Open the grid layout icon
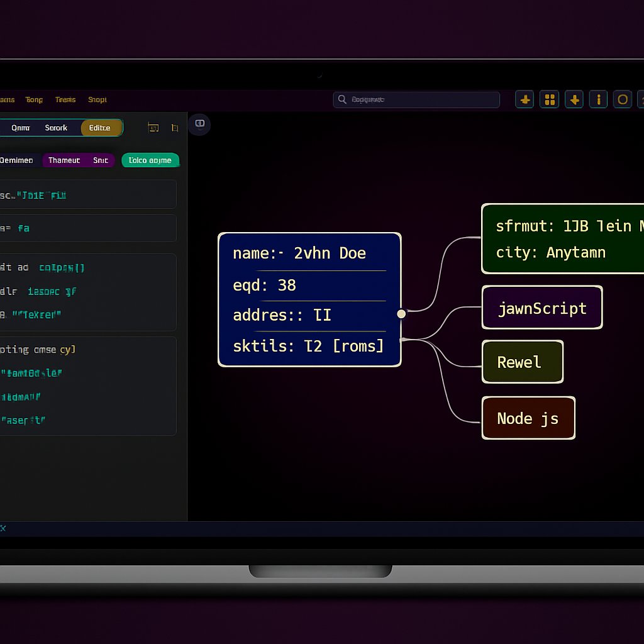The width and height of the screenshot is (644, 644). [549, 99]
